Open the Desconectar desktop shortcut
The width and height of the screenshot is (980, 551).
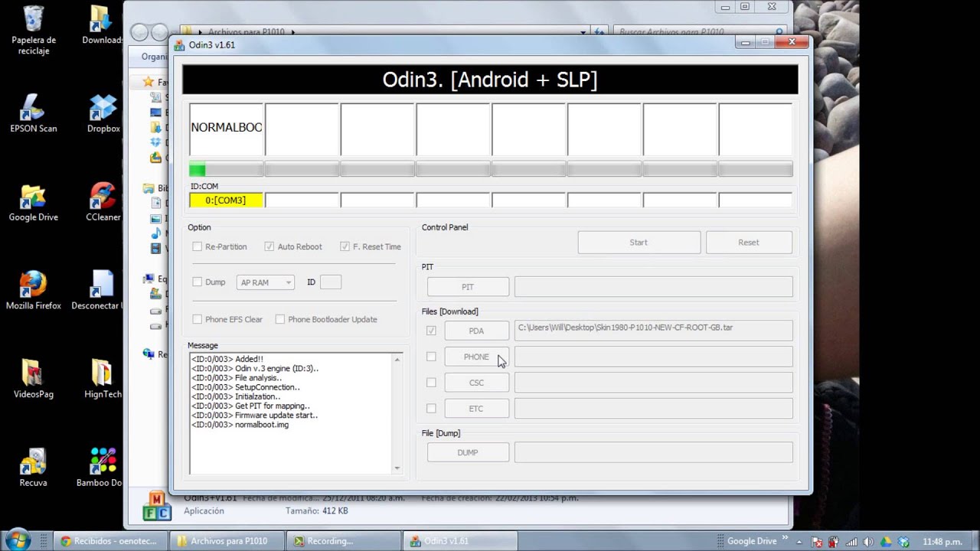[x=97, y=291]
